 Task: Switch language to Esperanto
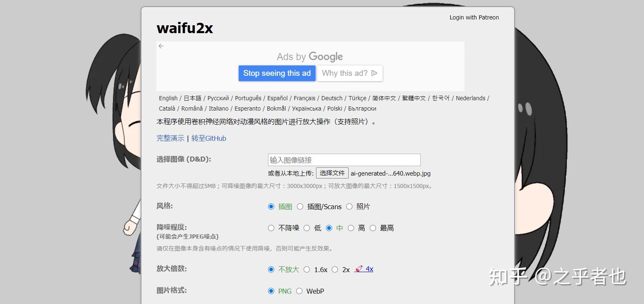click(248, 109)
